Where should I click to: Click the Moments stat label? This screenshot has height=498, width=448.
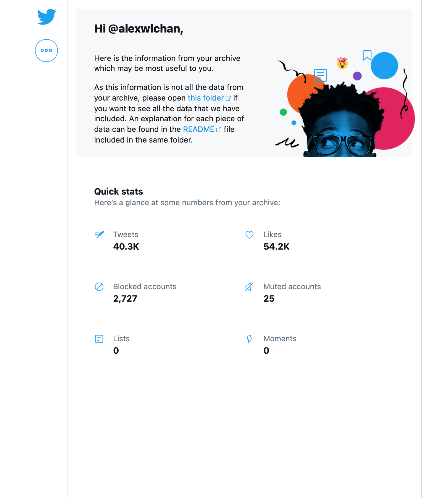click(x=280, y=339)
